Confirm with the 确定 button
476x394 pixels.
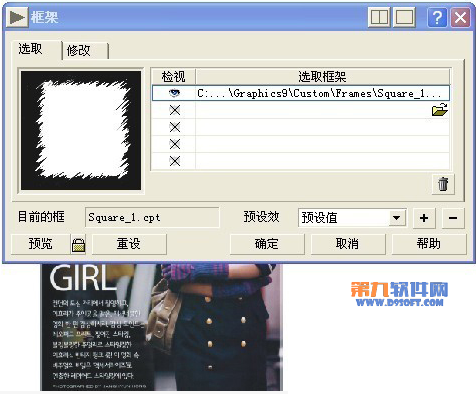pyautogui.click(x=267, y=244)
